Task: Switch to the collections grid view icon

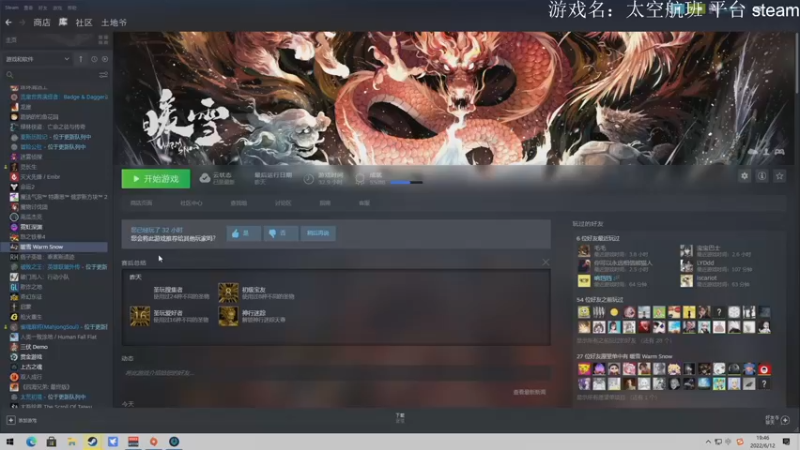Action: pos(103,40)
